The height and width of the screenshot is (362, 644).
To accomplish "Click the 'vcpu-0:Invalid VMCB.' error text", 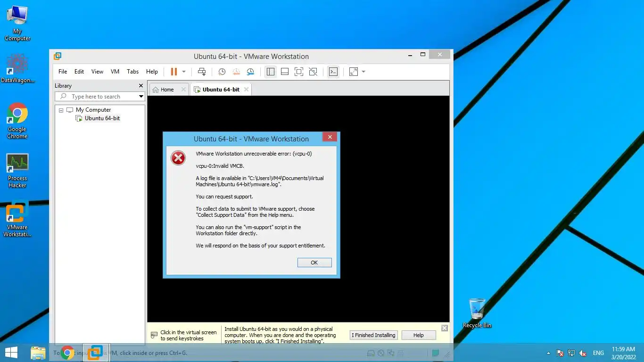I will click(x=220, y=166).
